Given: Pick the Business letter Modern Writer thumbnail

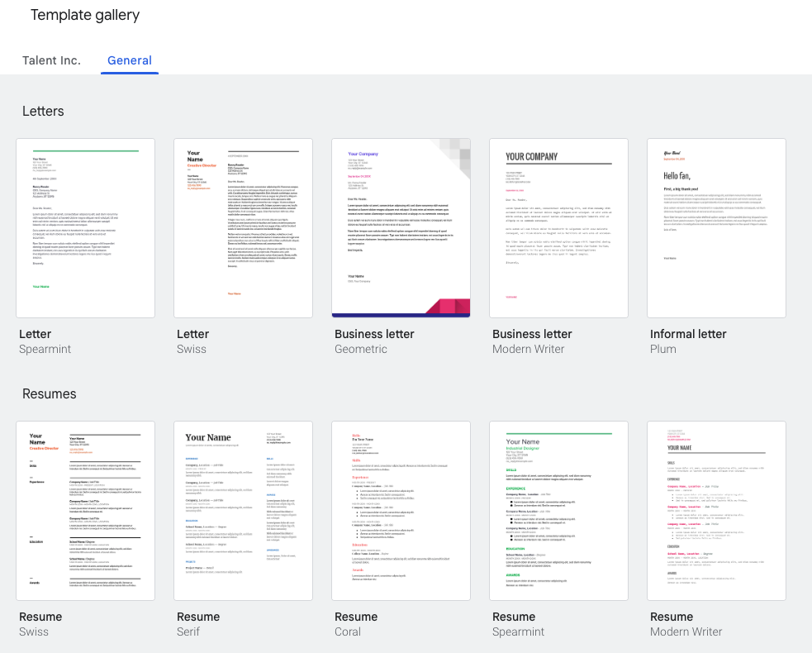Looking at the screenshot, I should [558, 228].
